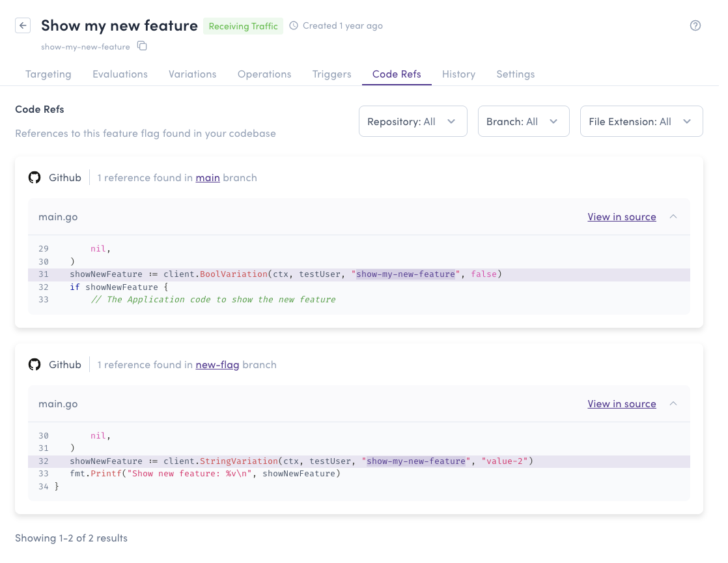This screenshot has width=728, height=563.
Task: Open the help question mark icon
Action: (695, 25)
